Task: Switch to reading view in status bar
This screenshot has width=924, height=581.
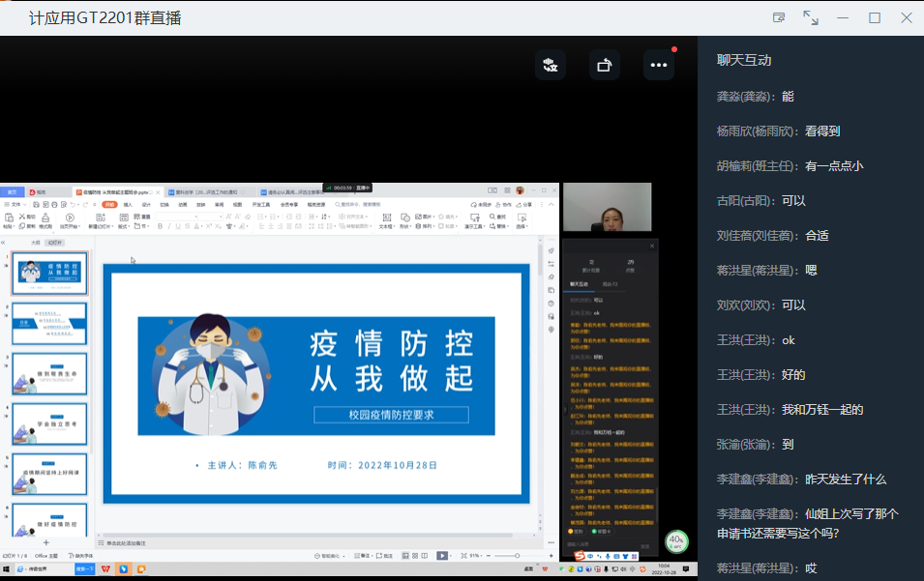Action: click(425, 556)
